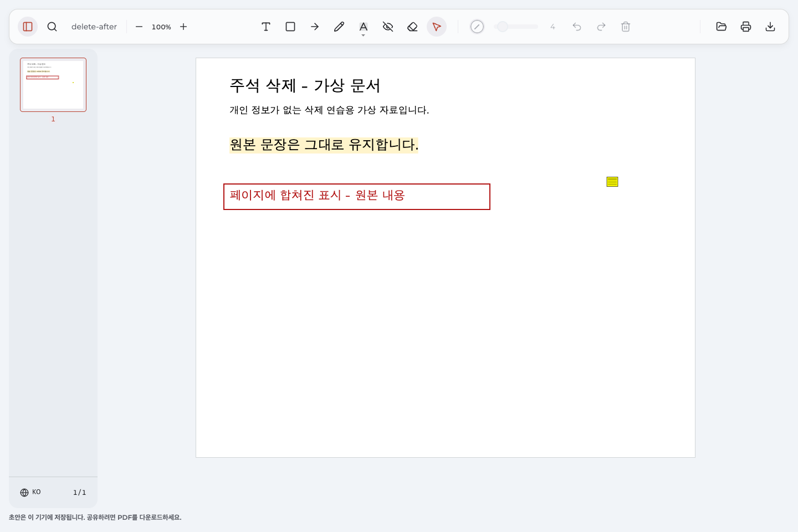798x532 pixels.
Task: Toggle the selection cursor tool
Action: (437, 27)
